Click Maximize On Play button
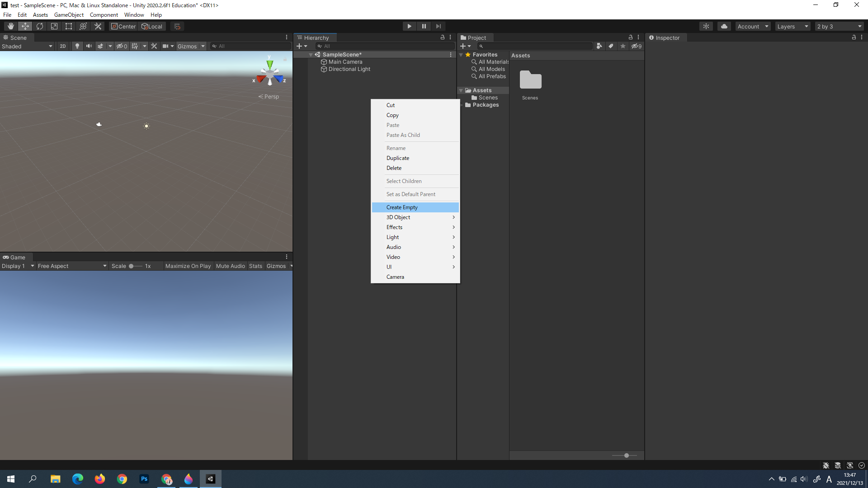Image resolution: width=868 pixels, height=488 pixels. point(188,266)
